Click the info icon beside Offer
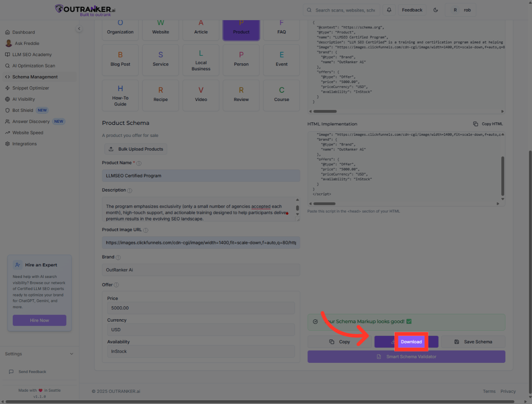 pos(116,285)
